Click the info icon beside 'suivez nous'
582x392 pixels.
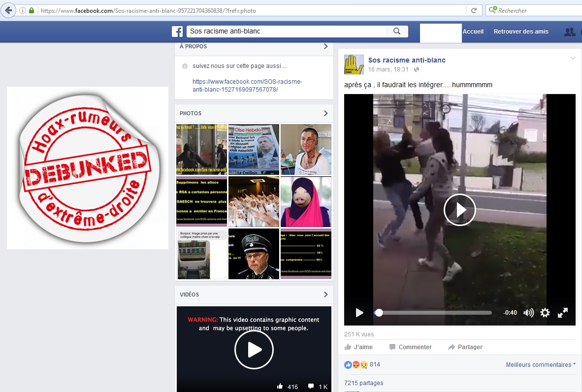185,66
